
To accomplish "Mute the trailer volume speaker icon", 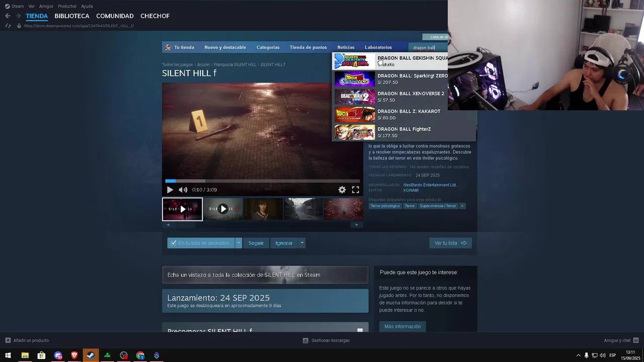I will pos(183,190).
